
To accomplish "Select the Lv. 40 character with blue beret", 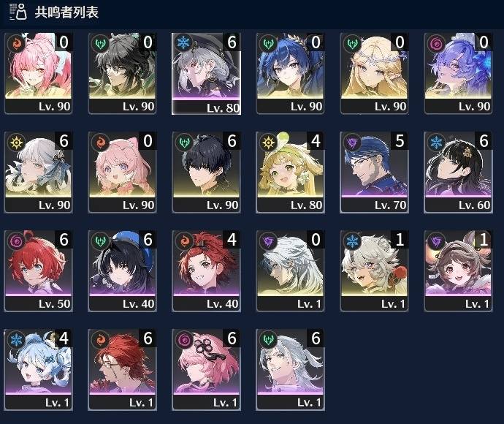I will [122, 271].
